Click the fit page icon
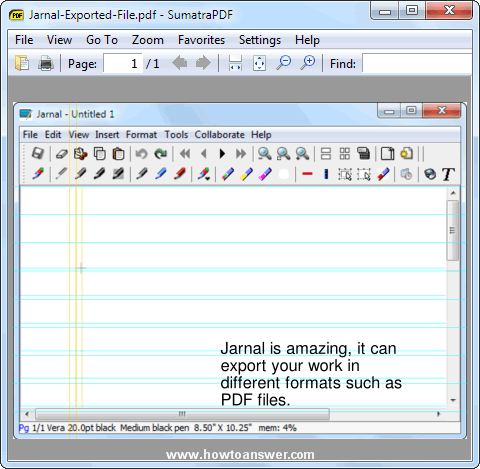Screen dimensions: 480x469 259,63
